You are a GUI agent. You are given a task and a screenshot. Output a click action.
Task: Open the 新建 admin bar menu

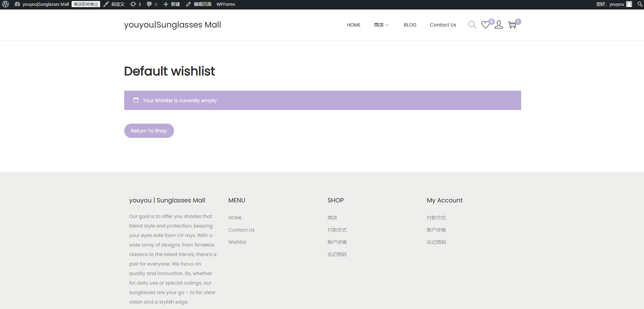point(172,4)
